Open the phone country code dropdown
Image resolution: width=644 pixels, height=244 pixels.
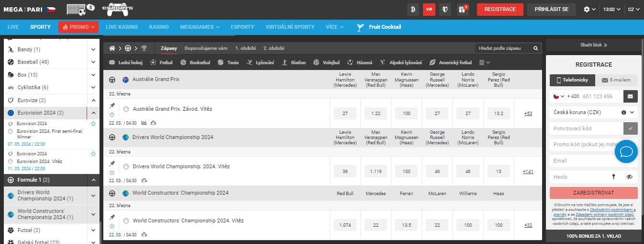click(558, 96)
